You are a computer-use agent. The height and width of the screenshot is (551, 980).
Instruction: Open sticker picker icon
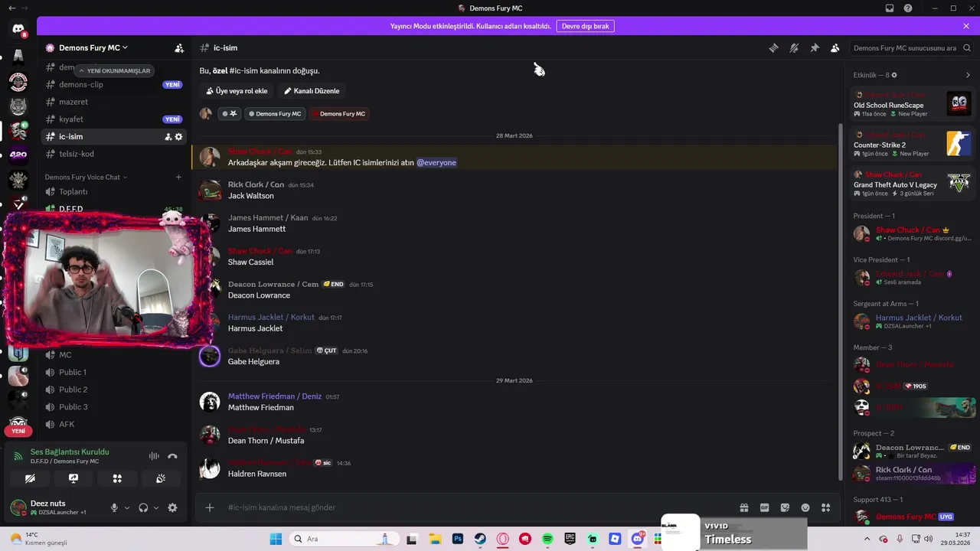[x=785, y=507]
